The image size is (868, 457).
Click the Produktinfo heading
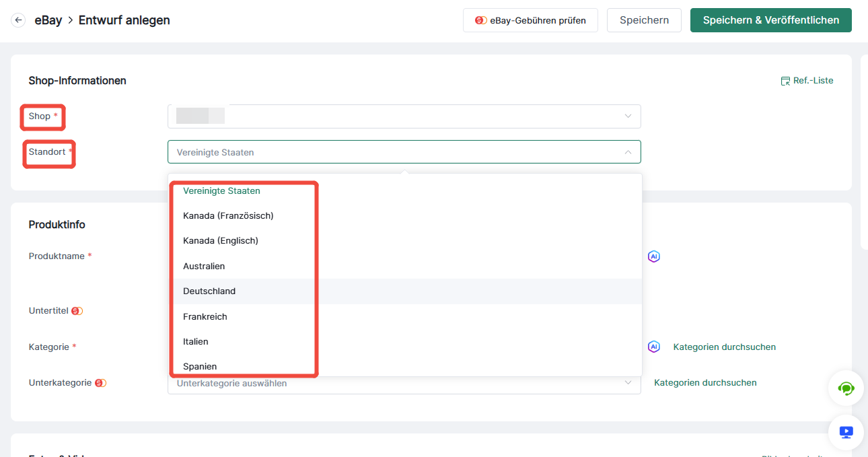[57, 225]
